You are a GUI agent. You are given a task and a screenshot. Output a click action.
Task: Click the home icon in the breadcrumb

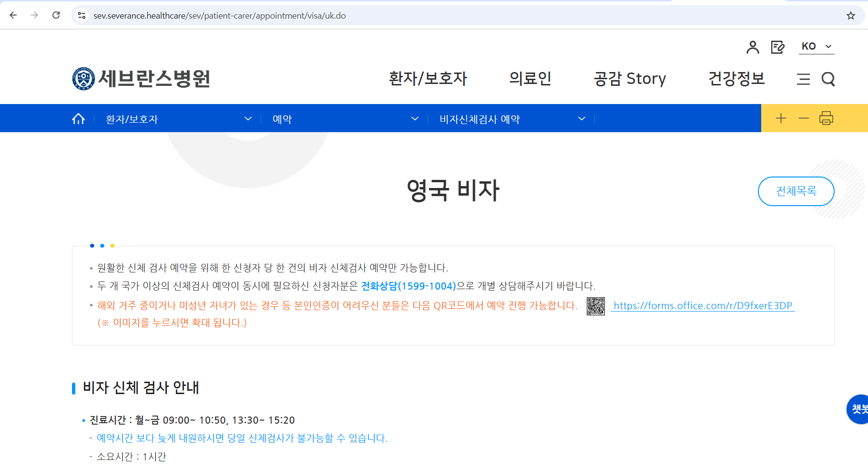point(79,118)
